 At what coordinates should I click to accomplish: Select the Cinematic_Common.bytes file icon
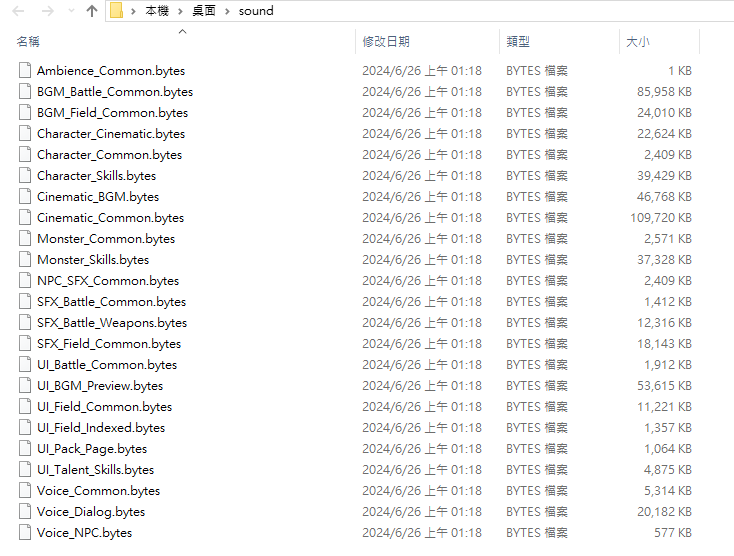(x=25, y=217)
